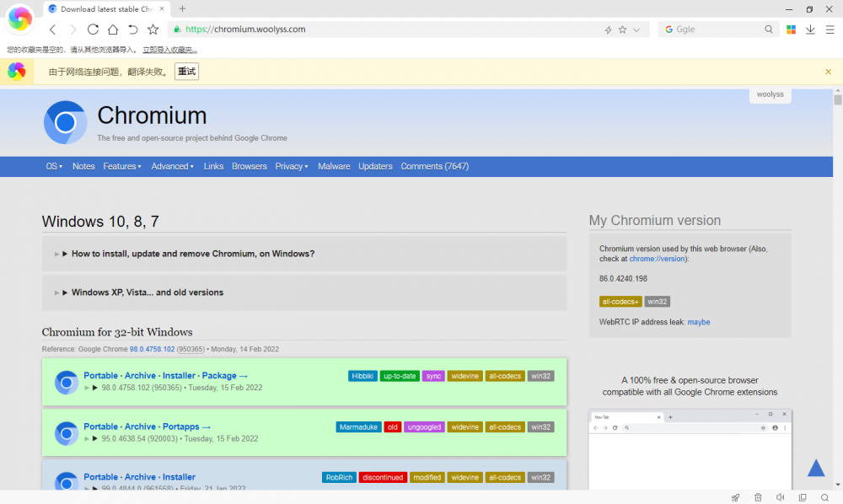Select the Updaters menu item
The height and width of the screenshot is (504, 843).
pyautogui.click(x=375, y=167)
